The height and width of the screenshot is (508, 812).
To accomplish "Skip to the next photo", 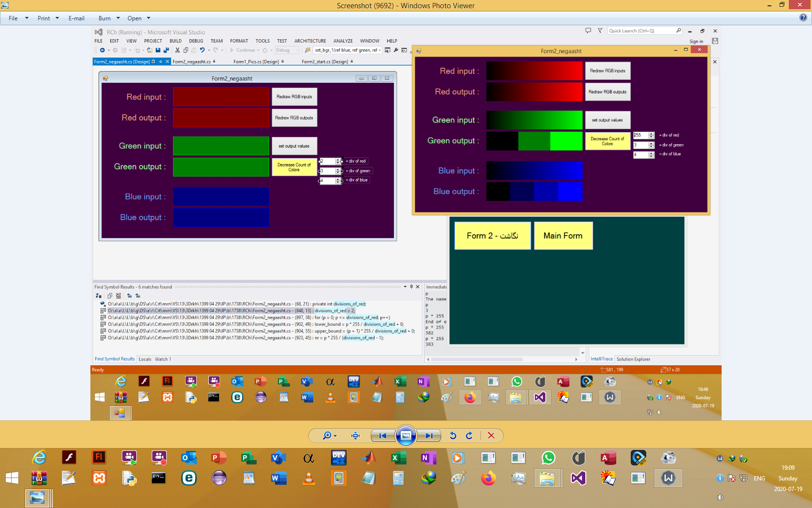I will coord(429,435).
